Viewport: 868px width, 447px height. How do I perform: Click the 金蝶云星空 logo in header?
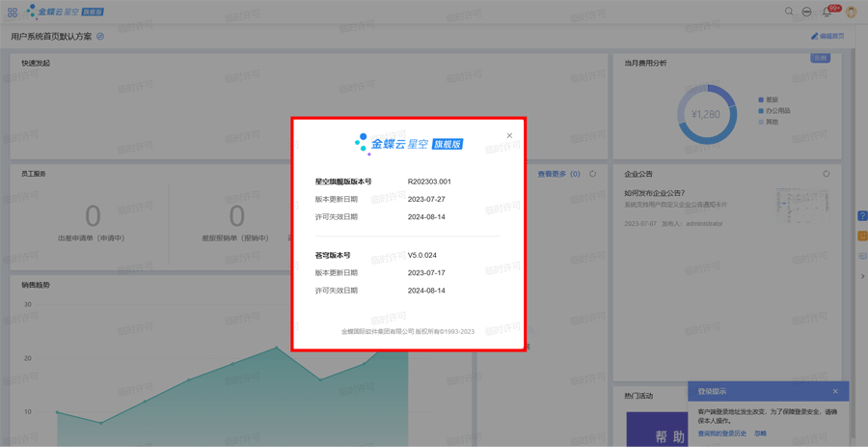65,12
